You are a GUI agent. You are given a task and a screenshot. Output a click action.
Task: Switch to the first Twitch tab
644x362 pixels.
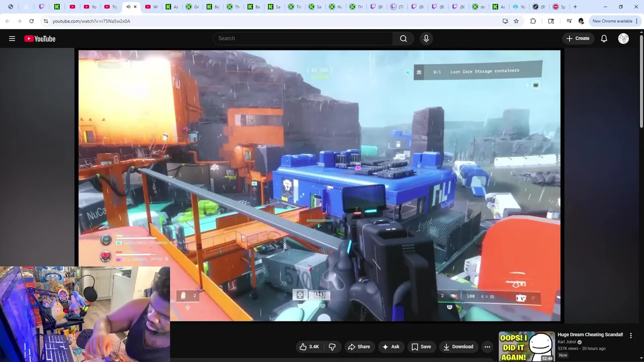[x=42, y=7]
